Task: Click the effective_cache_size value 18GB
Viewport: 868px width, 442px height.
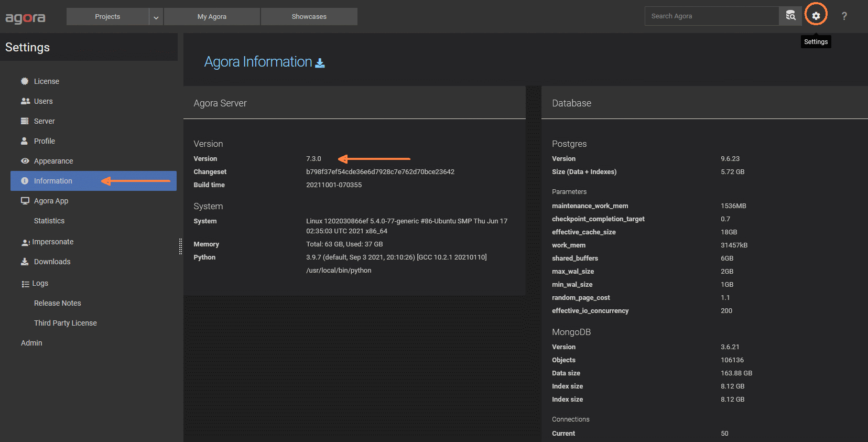Action: pos(729,232)
